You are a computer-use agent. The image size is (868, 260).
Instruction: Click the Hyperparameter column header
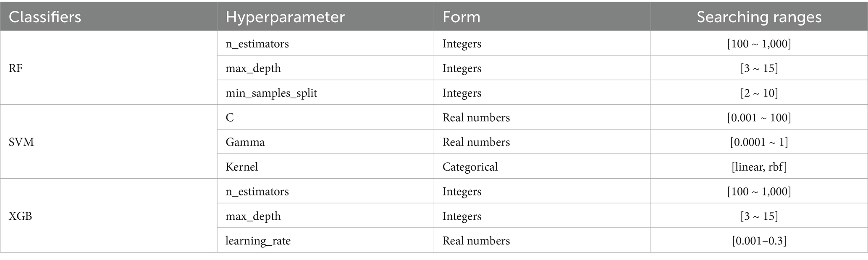[285, 17]
